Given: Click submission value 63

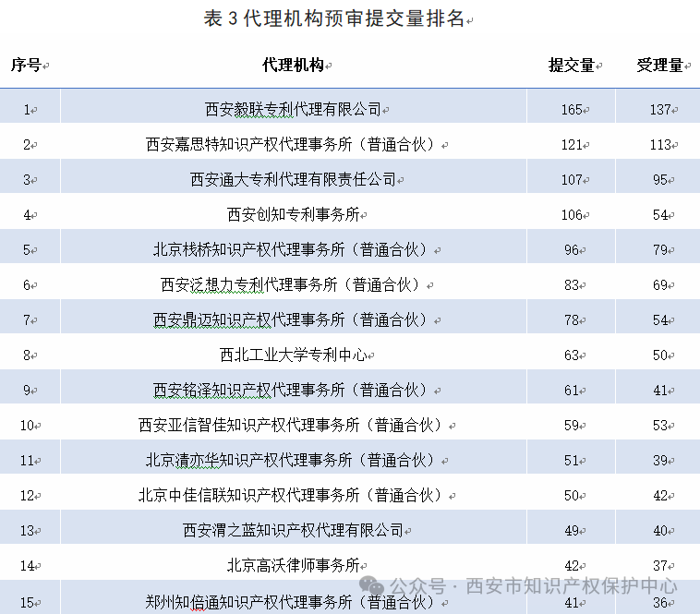Looking at the screenshot, I should click(x=572, y=355).
